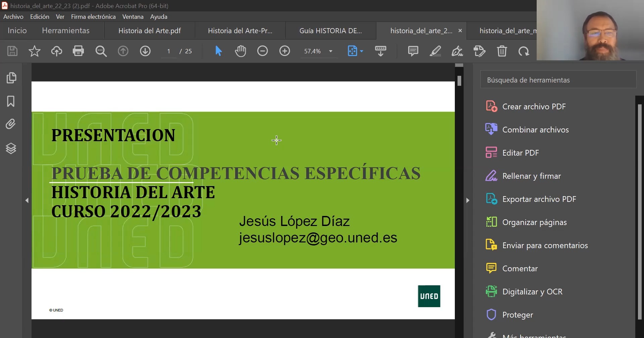
Task: Open the Archivo menu
Action: coord(13,16)
